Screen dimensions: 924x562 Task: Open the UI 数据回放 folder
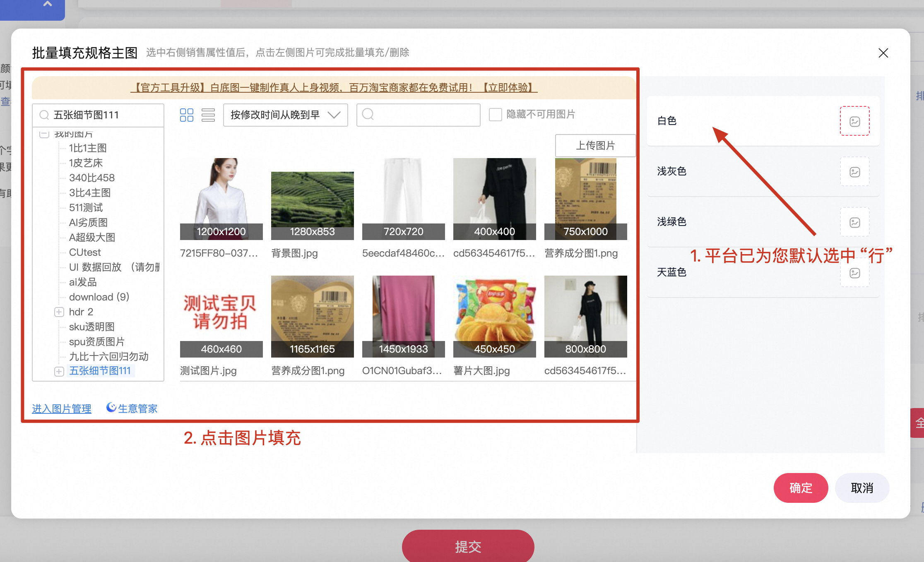[114, 267]
